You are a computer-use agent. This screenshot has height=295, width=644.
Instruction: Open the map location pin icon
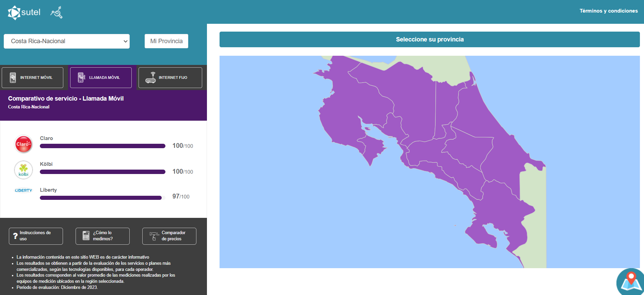coord(631,282)
